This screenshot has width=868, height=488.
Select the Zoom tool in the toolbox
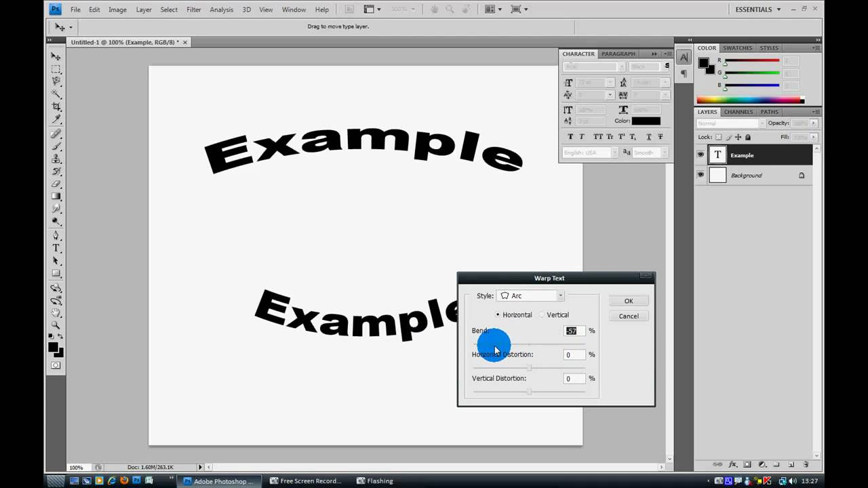(x=56, y=325)
